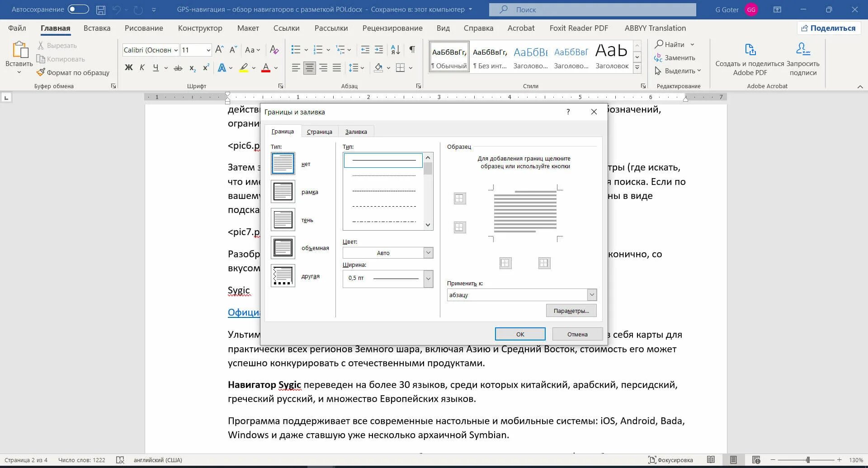Toggle the bottom border preview button

(x=460, y=227)
